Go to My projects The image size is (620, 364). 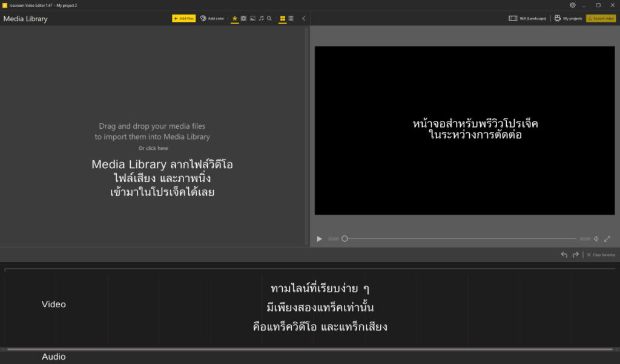pos(568,18)
